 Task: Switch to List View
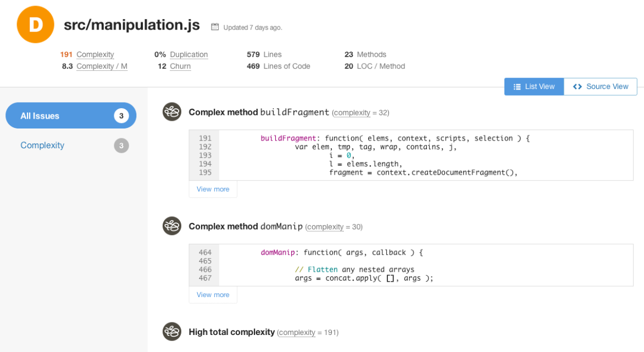click(534, 87)
